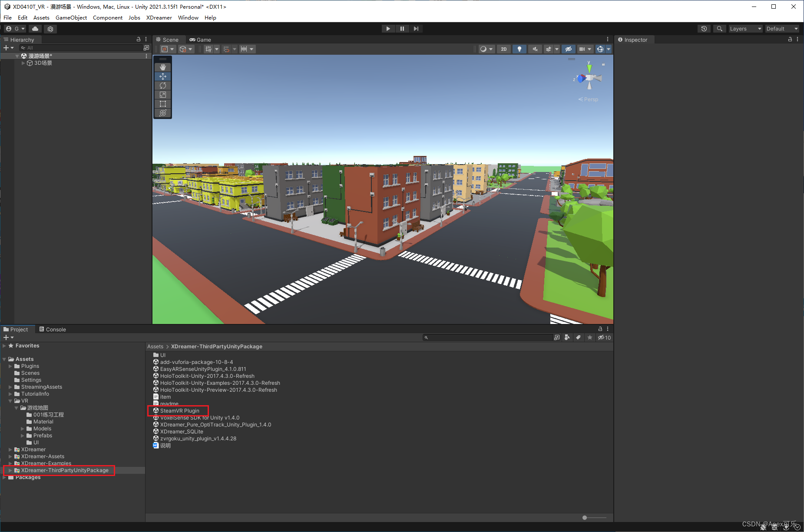The image size is (804, 532).
Task: Click the scene orientation gizmo
Action: tap(589, 78)
